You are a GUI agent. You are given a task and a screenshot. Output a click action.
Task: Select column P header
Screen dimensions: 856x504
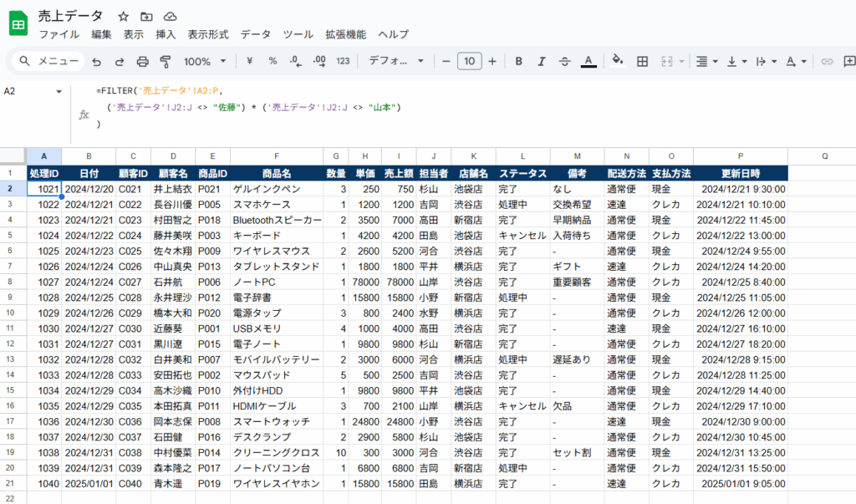[x=741, y=156]
